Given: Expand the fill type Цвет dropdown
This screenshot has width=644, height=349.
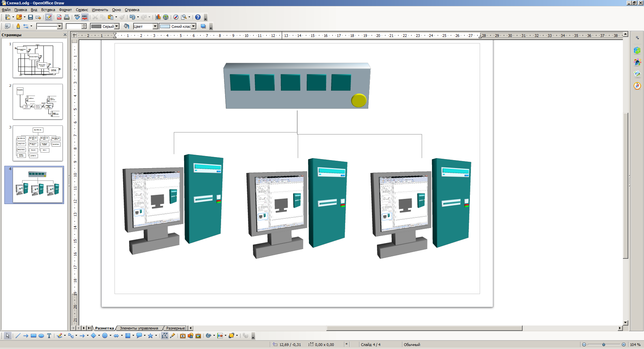Looking at the screenshot, I should click(x=155, y=26).
